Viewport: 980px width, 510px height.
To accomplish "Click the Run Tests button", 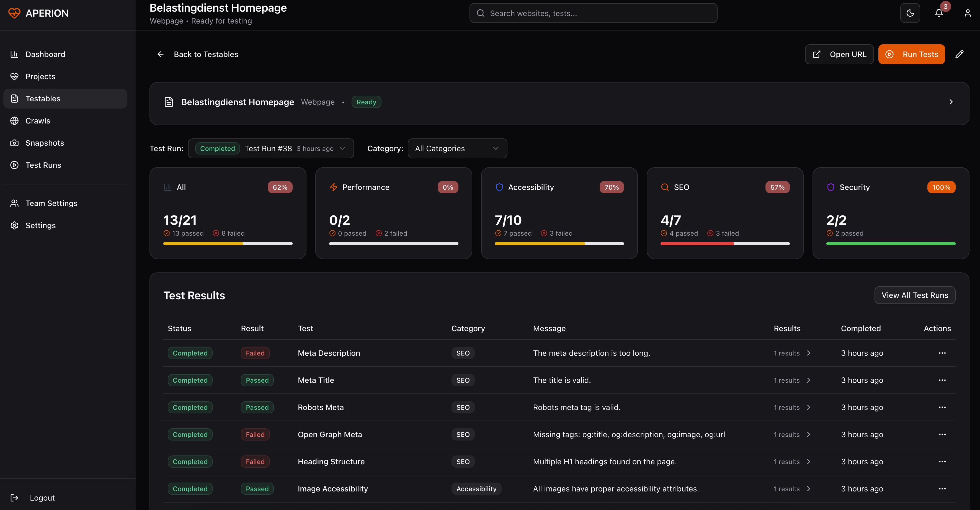I will point(911,54).
